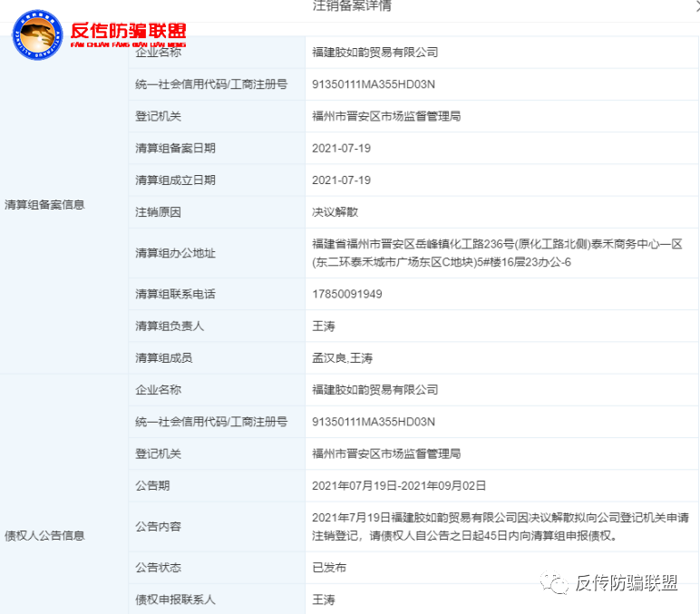Select the 公告内容 announcement paragraph text
Screen dimensions: 700x614
501,527
